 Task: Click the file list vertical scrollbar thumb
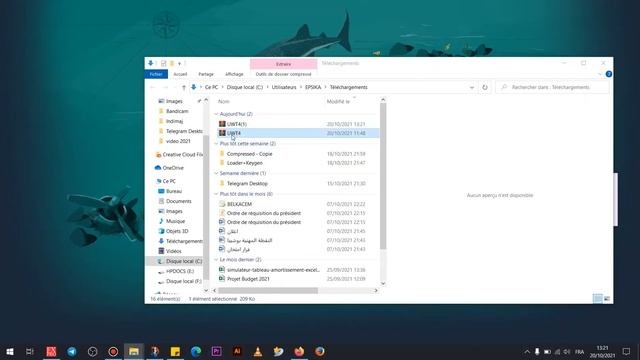point(383,176)
